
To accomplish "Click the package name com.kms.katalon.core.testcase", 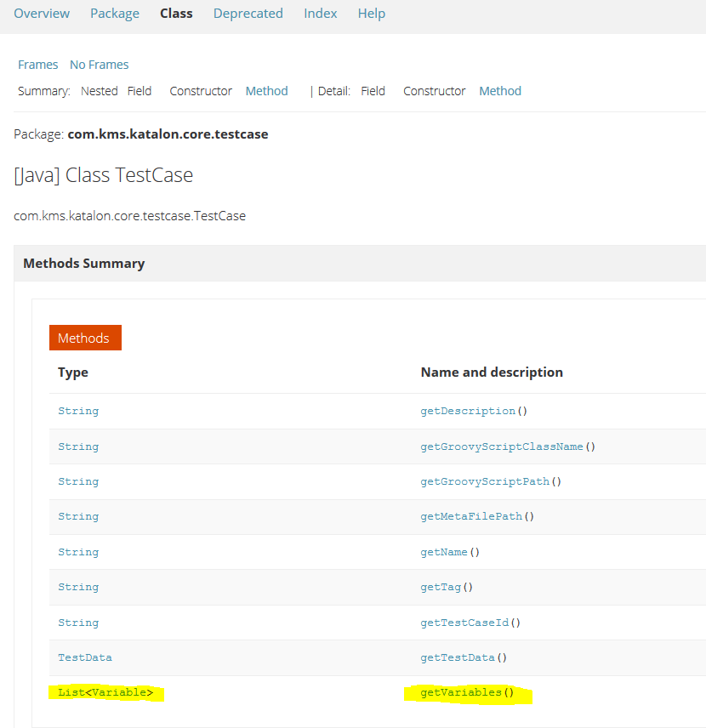I will (168, 134).
